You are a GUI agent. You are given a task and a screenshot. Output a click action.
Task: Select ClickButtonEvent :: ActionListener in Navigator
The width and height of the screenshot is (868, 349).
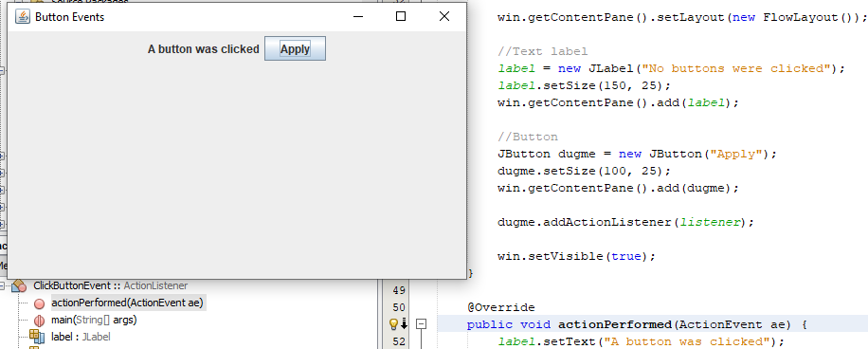(111, 285)
